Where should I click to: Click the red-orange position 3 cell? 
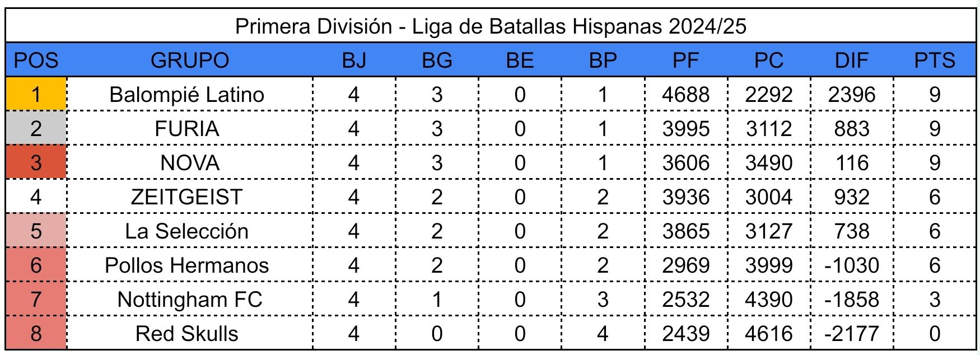[x=36, y=163]
